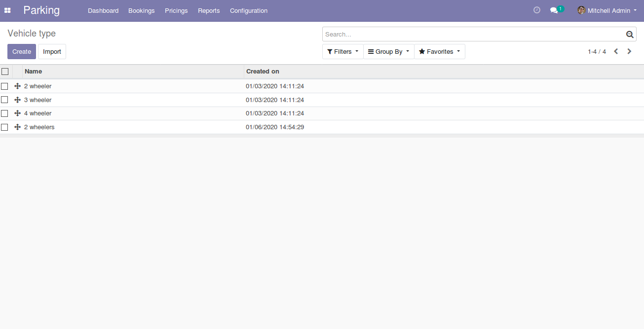Click the Parking app title
The image size is (644, 329).
[41, 10]
